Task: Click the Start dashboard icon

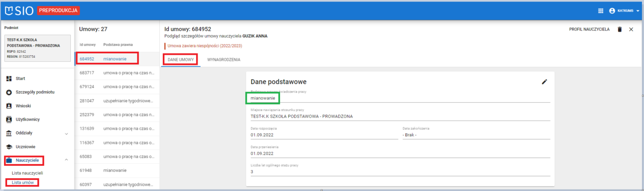Action: pyautogui.click(x=9, y=79)
